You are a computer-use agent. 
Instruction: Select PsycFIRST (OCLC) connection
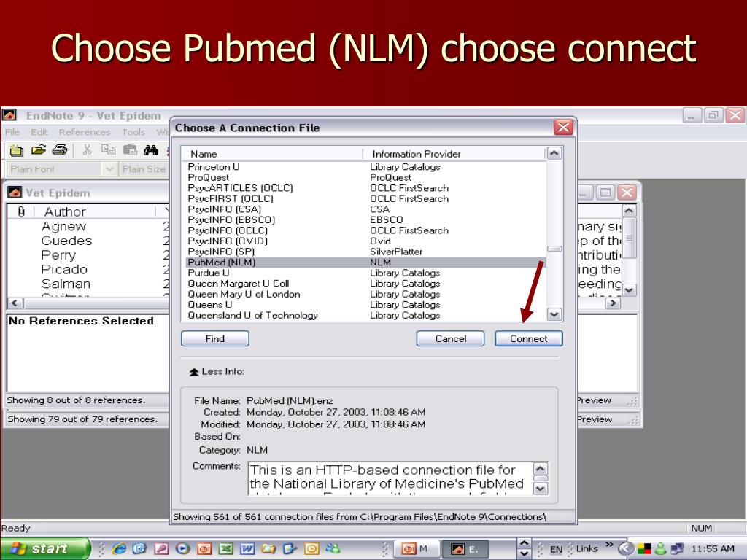(365, 198)
